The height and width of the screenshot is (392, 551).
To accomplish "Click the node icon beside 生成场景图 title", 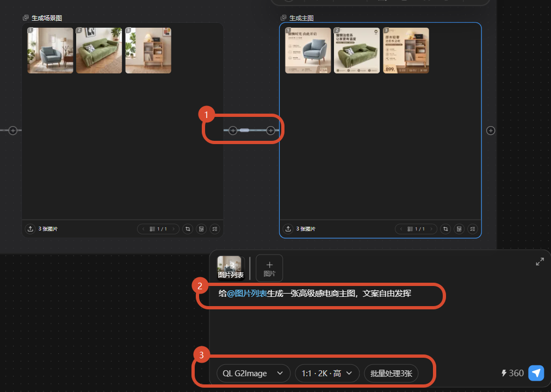I will tap(26, 17).
